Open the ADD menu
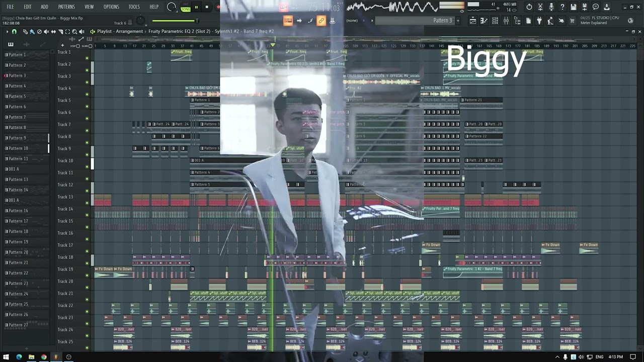This screenshot has width=644, height=362. tap(44, 7)
